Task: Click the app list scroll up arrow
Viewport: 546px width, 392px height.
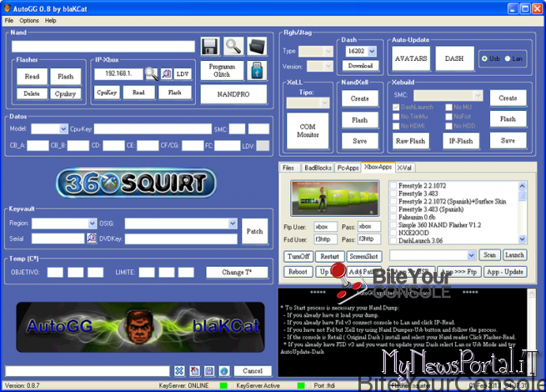Action: pos(522,186)
